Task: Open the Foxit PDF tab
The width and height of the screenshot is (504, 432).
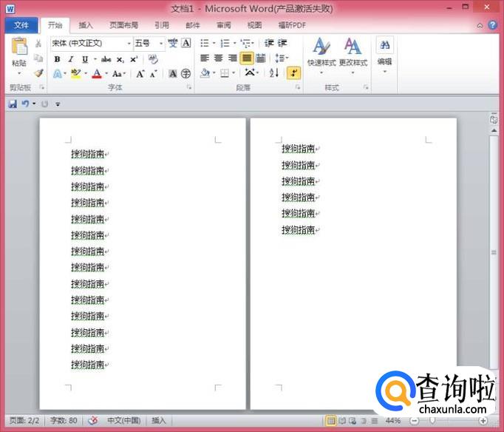Action: click(292, 25)
